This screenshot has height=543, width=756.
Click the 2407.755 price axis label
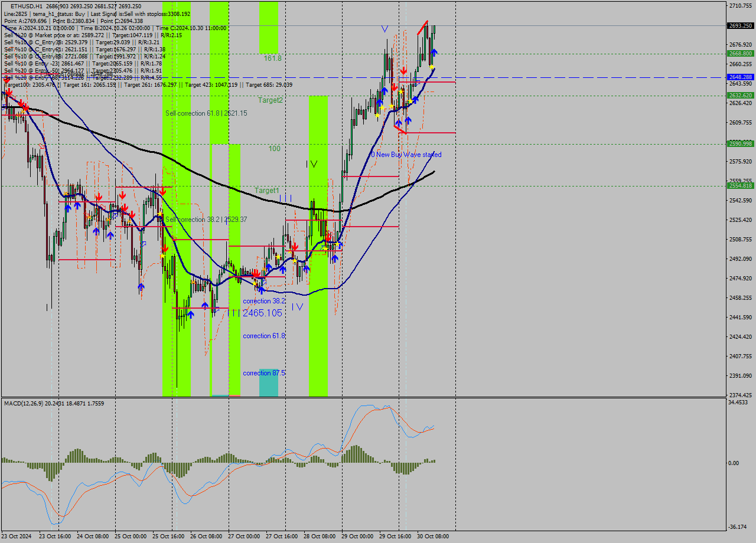click(x=741, y=356)
